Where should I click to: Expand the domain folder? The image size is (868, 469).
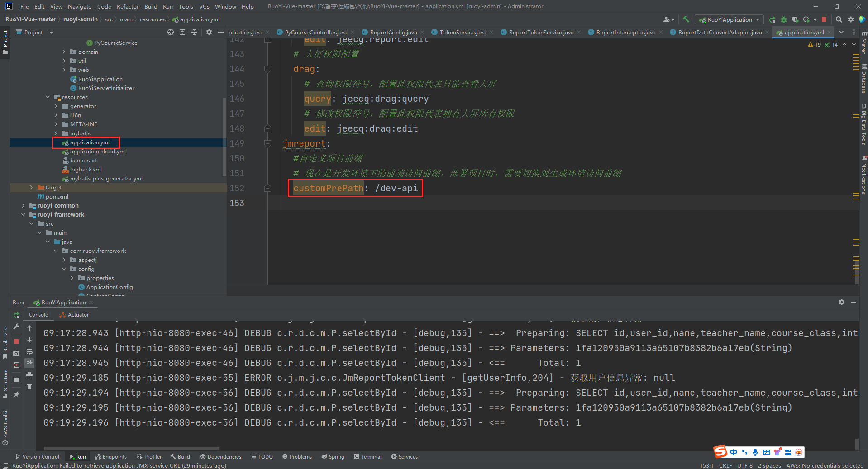coord(64,52)
